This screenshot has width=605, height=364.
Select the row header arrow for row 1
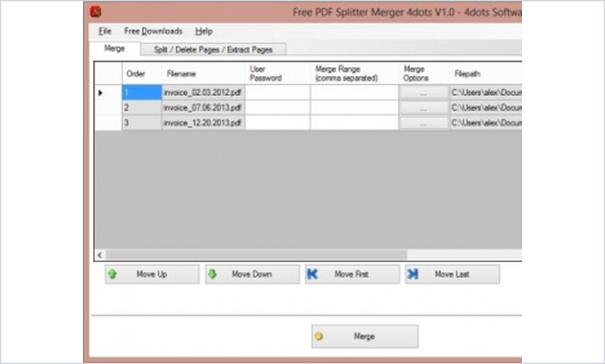[108, 92]
